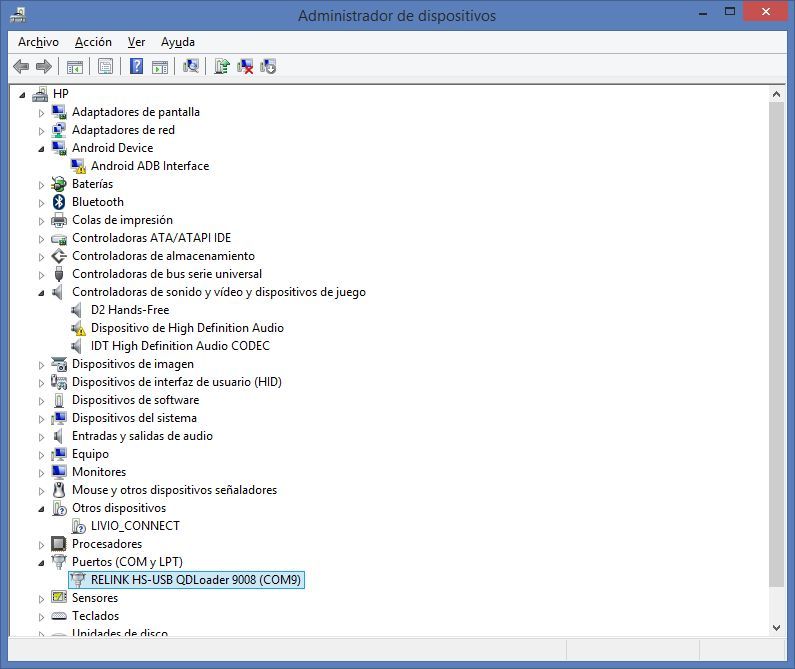795x669 pixels.
Task: Collapse Controladoras de sonido y vídeo node
Action: (x=41, y=293)
